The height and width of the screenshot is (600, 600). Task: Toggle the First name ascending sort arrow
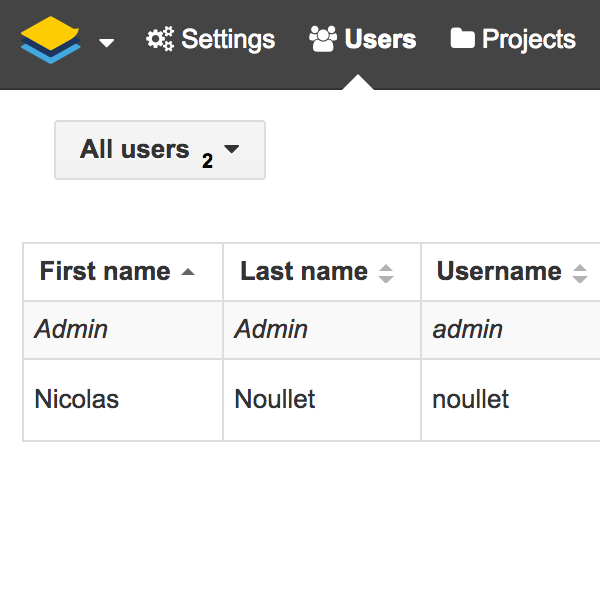tap(188, 272)
